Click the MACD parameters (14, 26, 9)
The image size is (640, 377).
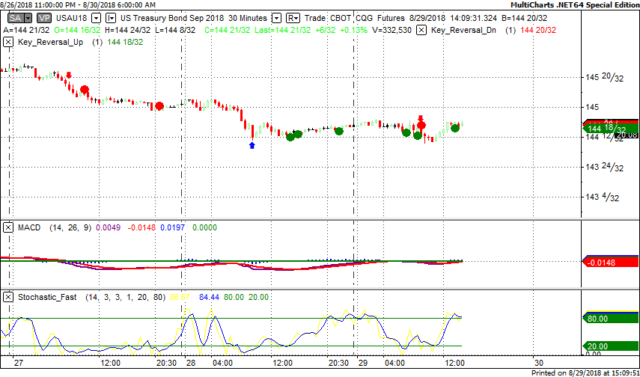pyautogui.click(x=71, y=228)
